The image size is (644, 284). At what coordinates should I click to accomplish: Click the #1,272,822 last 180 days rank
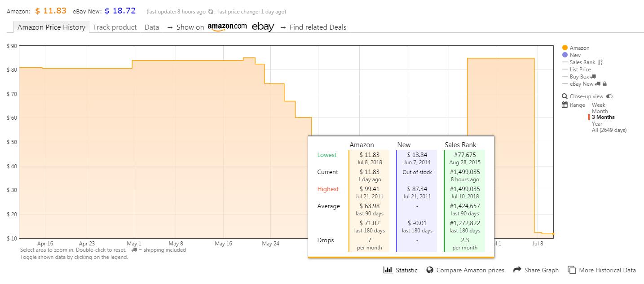click(x=465, y=223)
